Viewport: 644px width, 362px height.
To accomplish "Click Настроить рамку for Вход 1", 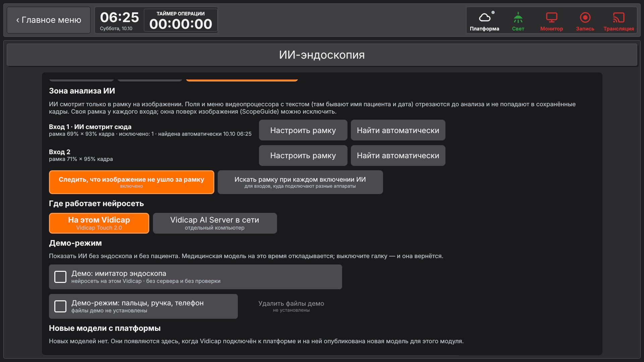I will (303, 130).
